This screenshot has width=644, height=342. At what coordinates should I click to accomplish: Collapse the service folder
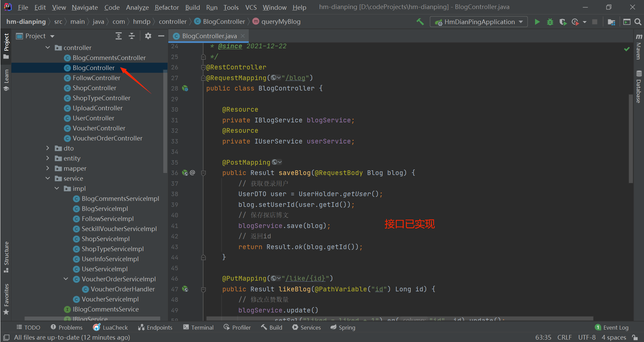pyautogui.click(x=48, y=178)
